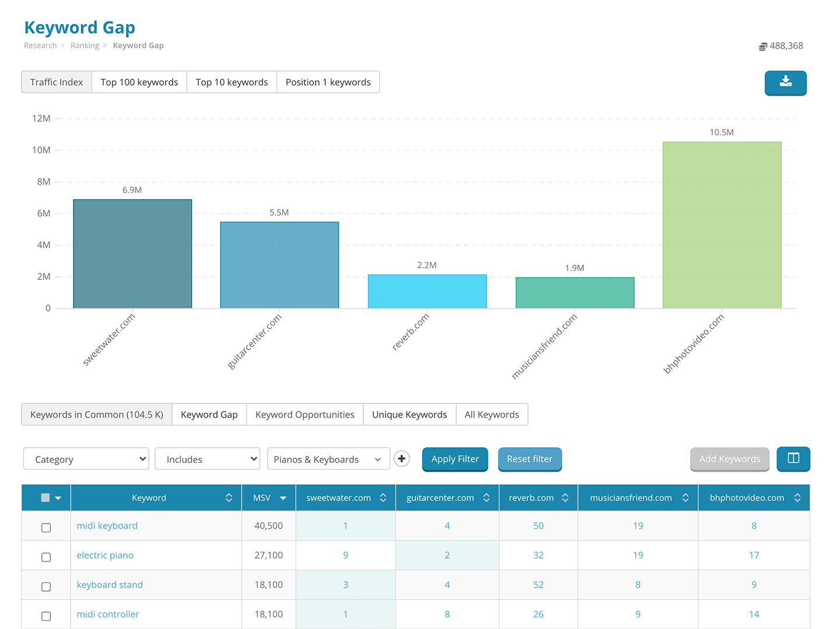Click the download export icon button

click(x=785, y=82)
